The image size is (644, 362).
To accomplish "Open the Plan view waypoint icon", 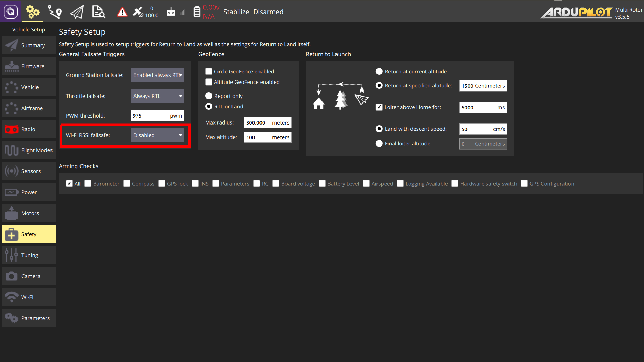I will click(x=55, y=12).
